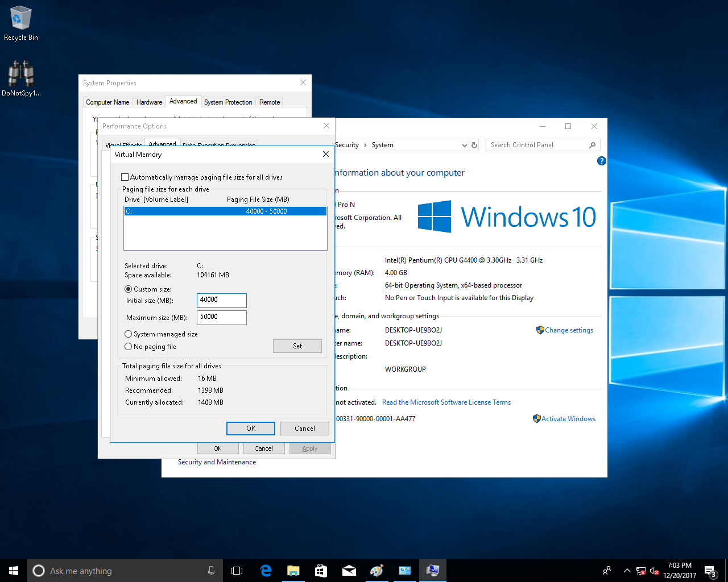Click the Task View icon
The image size is (728, 582).
point(237,571)
